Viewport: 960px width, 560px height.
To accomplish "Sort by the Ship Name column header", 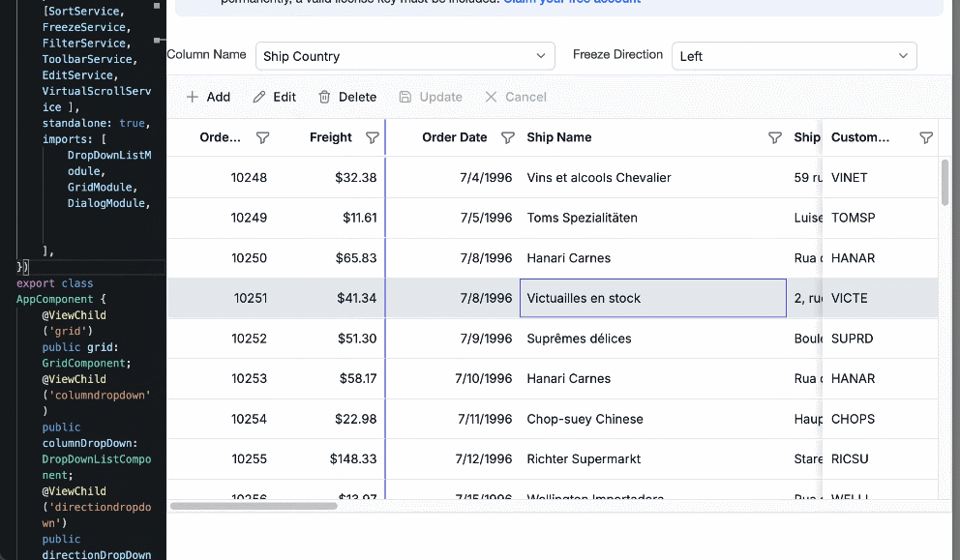I will click(559, 137).
